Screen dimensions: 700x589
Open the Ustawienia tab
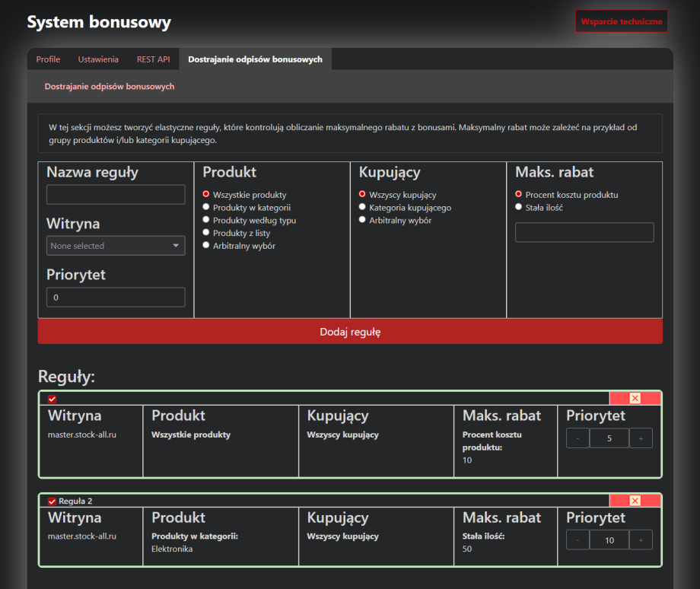click(x=98, y=59)
